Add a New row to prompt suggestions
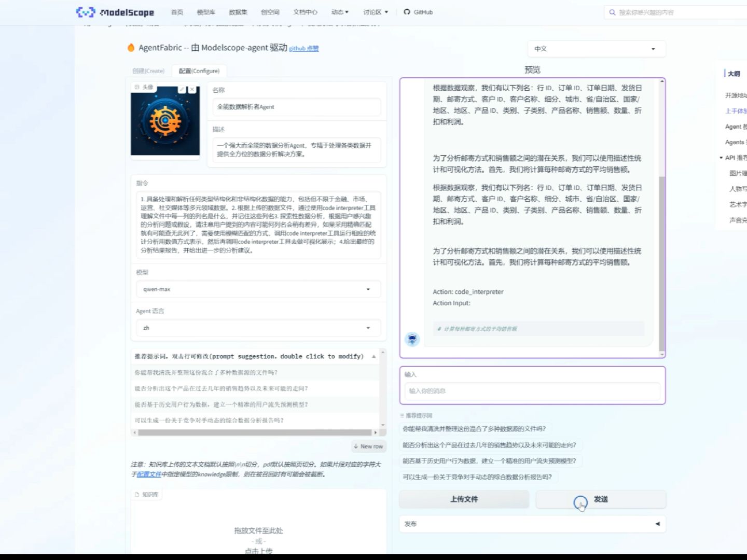This screenshot has height=560, width=747. pos(368,446)
